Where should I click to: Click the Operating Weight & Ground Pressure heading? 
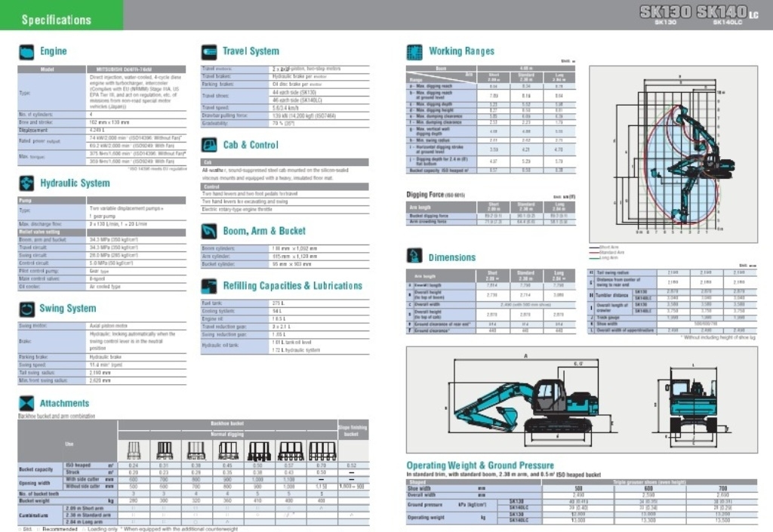pos(480,465)
